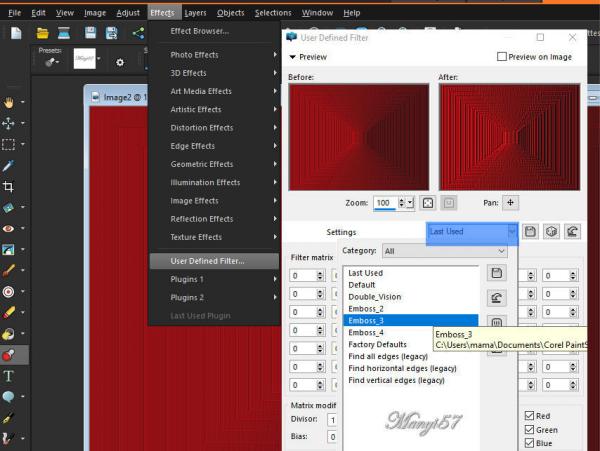Open the Last Used settings dropdown

(473, 231)
